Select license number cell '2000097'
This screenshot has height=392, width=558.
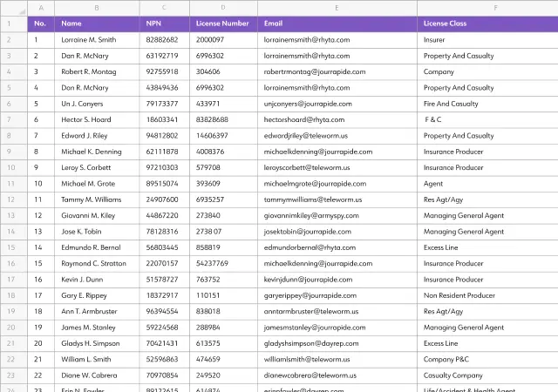(x=223, y=40)
